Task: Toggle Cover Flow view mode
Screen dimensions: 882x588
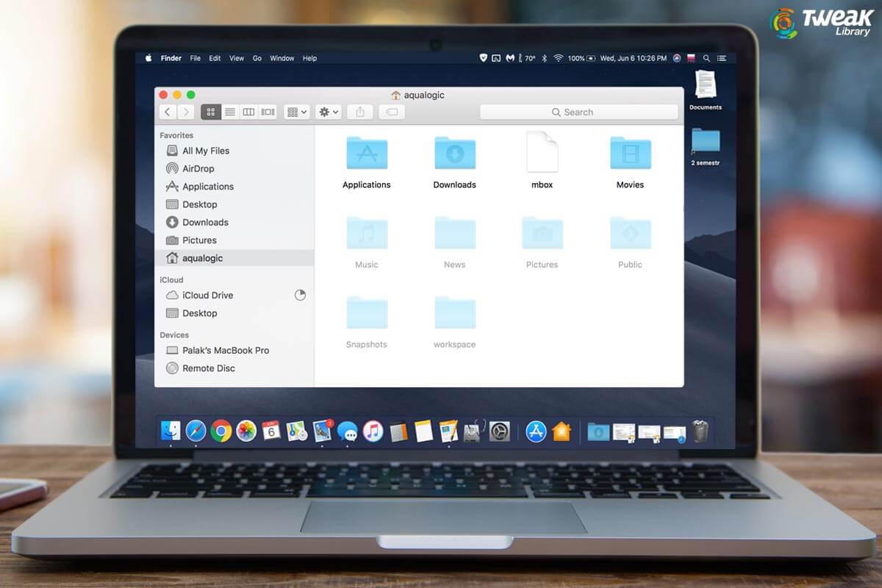Action: click(267, 111)
